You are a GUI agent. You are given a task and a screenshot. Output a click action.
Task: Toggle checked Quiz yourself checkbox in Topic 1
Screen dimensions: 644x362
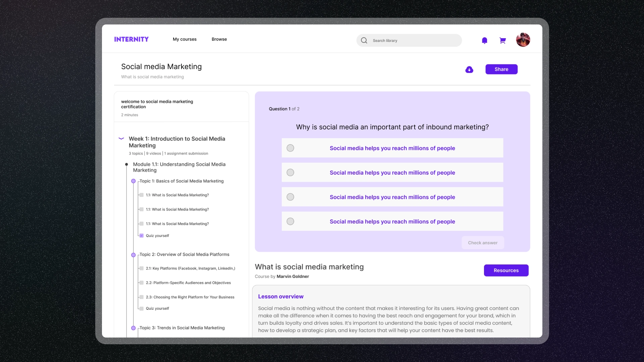pos(142,236)
